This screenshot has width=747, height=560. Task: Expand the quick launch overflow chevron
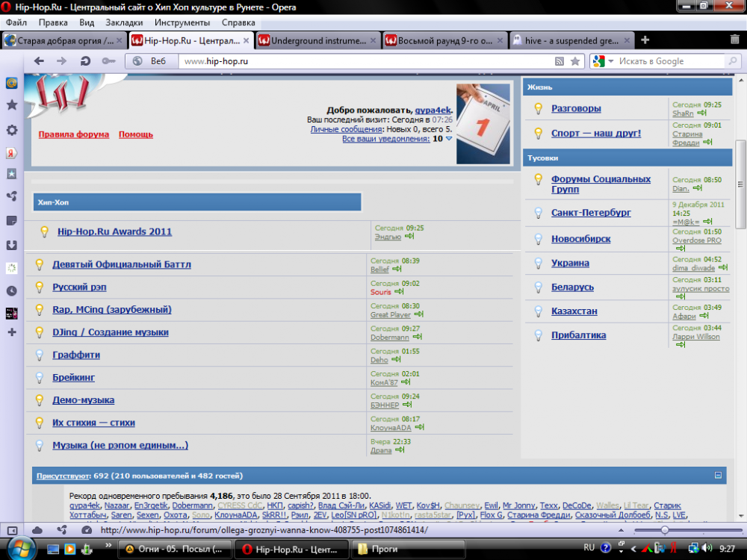click(108, 545)
